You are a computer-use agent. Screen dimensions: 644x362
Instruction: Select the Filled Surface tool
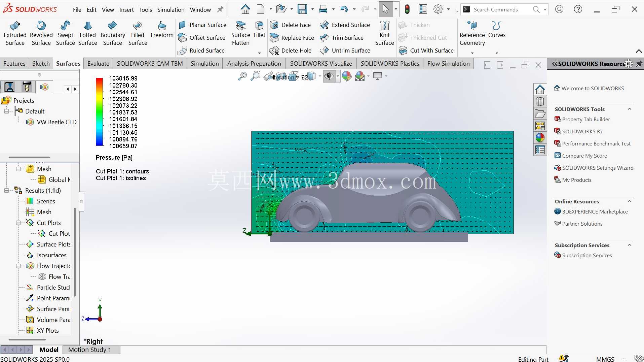138,33
